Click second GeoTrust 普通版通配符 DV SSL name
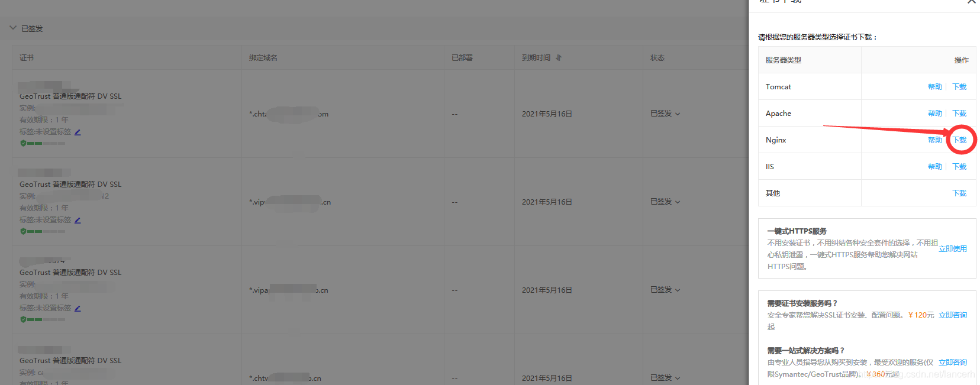 [70, 185]
